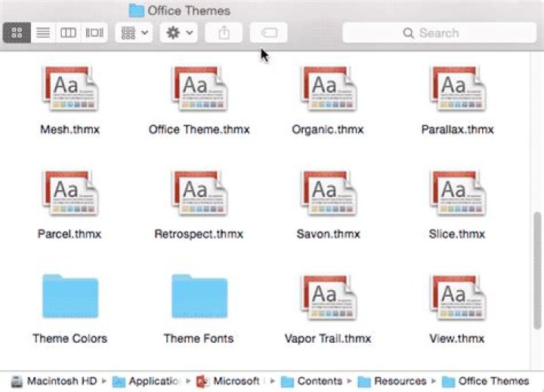This screenshot has width=544, height=392.
Task: Select the Parallax.thmx theme file
Action: [457, 91]
